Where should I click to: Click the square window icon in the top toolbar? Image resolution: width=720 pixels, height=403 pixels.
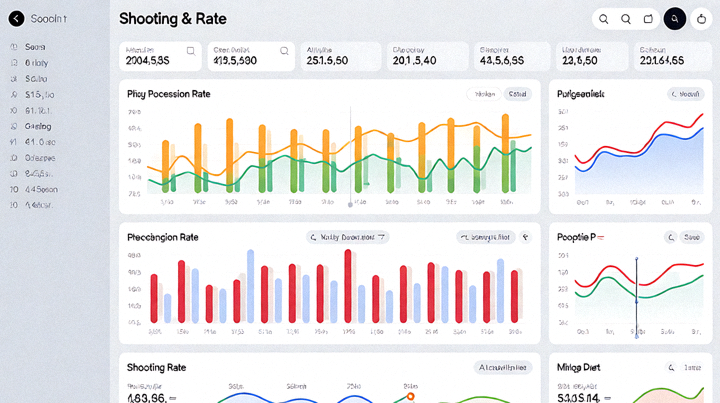pos(648,19)
